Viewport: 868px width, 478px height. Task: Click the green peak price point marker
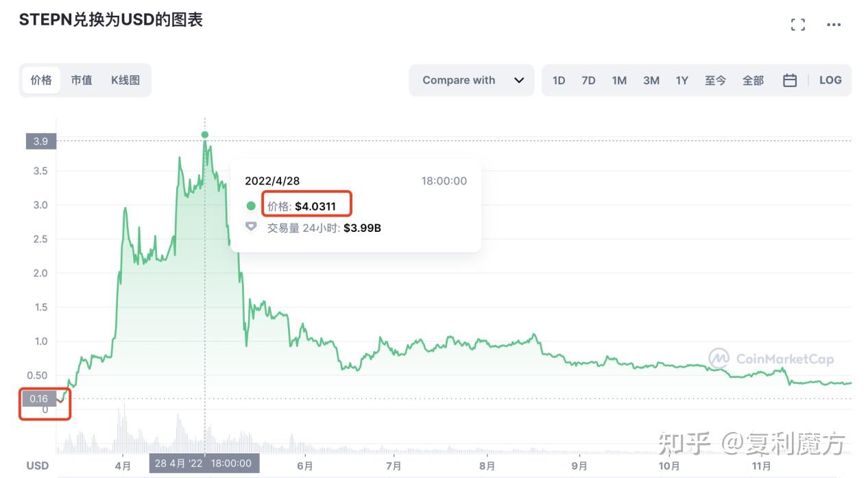[204, 134]
